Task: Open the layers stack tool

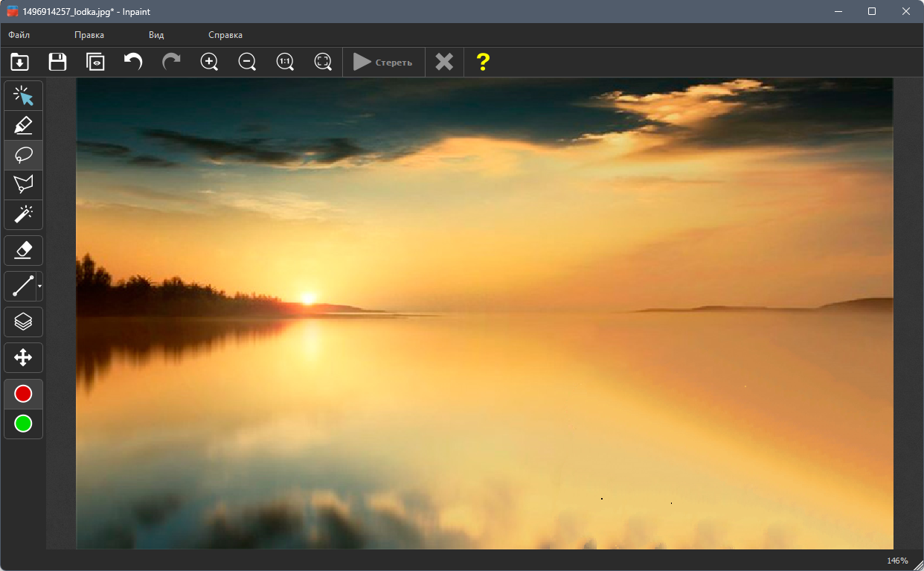Action: pos(24,322)
